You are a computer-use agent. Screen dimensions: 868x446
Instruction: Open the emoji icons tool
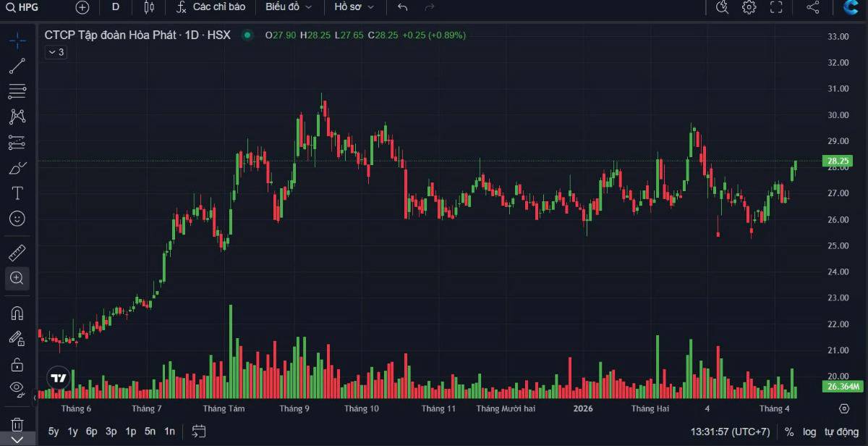pyautogui.click(x=17, y=218)
